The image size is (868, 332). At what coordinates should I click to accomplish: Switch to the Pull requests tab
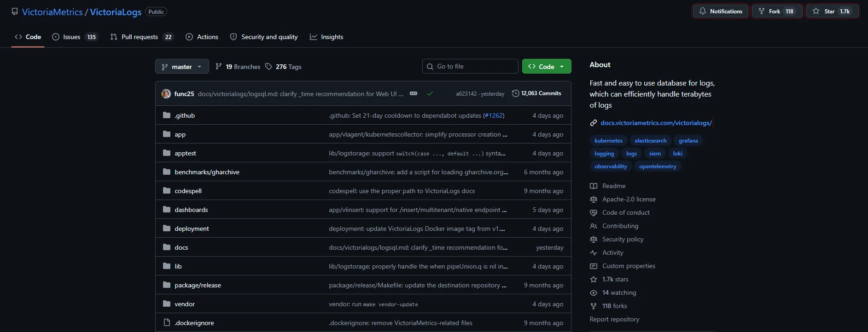coord(141,37)
